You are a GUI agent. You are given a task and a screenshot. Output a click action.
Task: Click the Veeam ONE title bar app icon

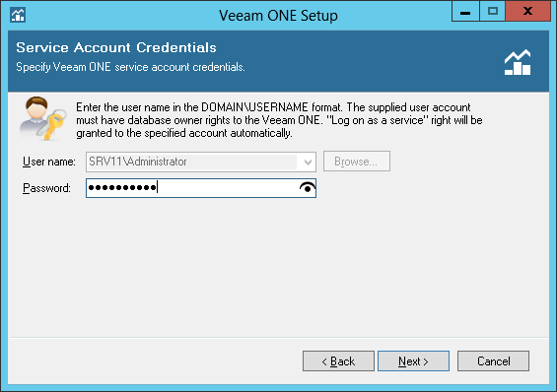click(x=18, y=15)
